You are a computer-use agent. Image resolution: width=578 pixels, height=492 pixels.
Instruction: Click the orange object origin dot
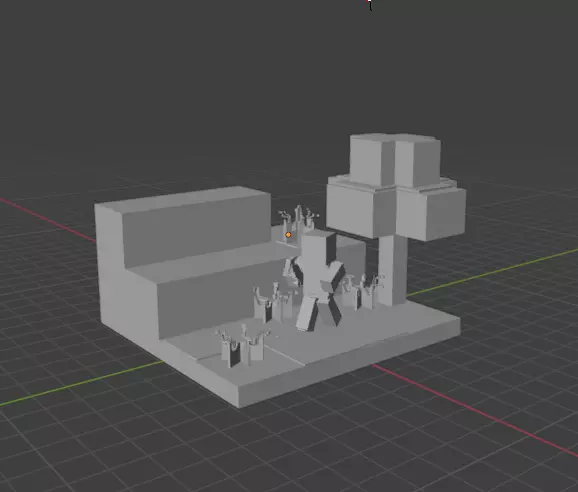tap(288, 234)
